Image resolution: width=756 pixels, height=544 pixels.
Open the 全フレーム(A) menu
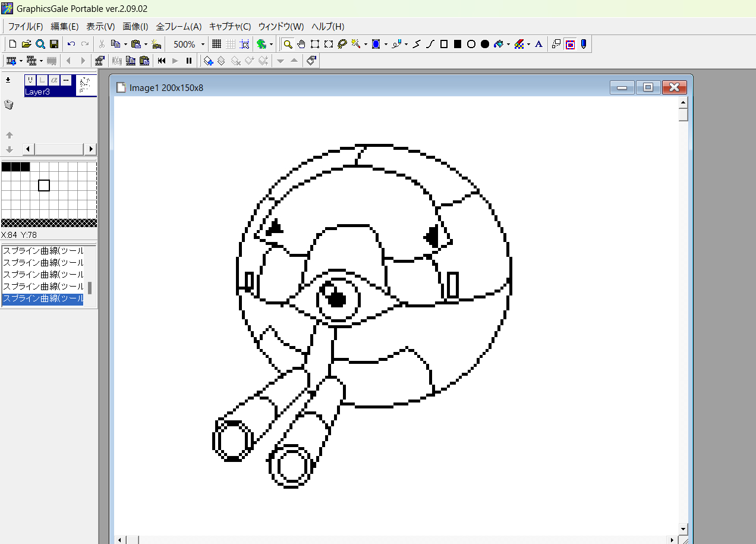(x=179, y=27)
